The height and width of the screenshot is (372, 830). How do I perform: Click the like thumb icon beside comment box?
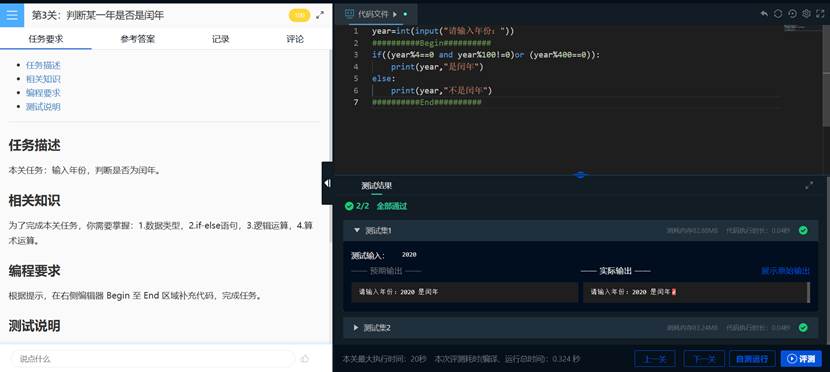coord(305,358)
